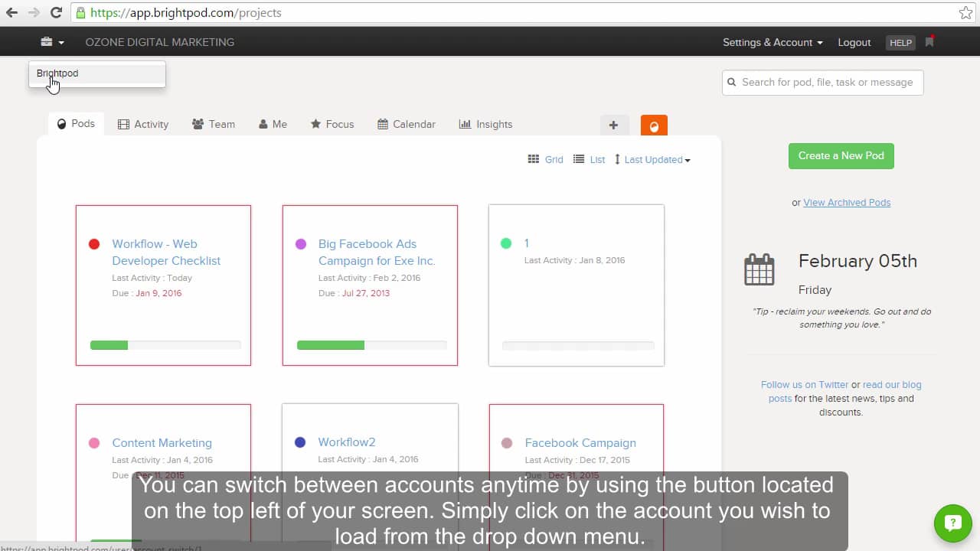
Task: Click the browser back arrow
Action: click(x=11, y=12)
